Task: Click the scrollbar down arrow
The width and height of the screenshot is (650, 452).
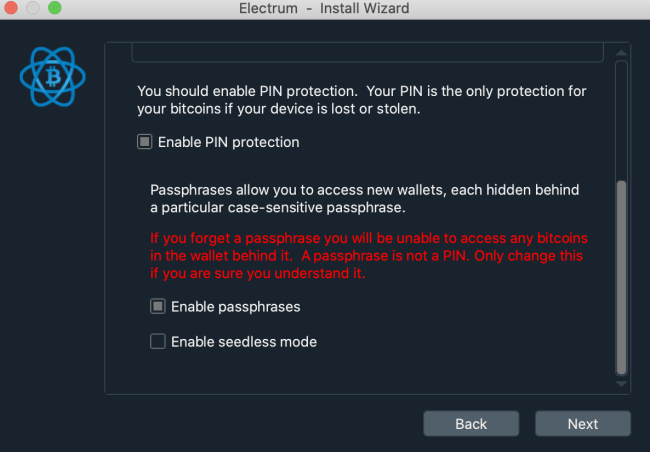Action: coord(621,384)
